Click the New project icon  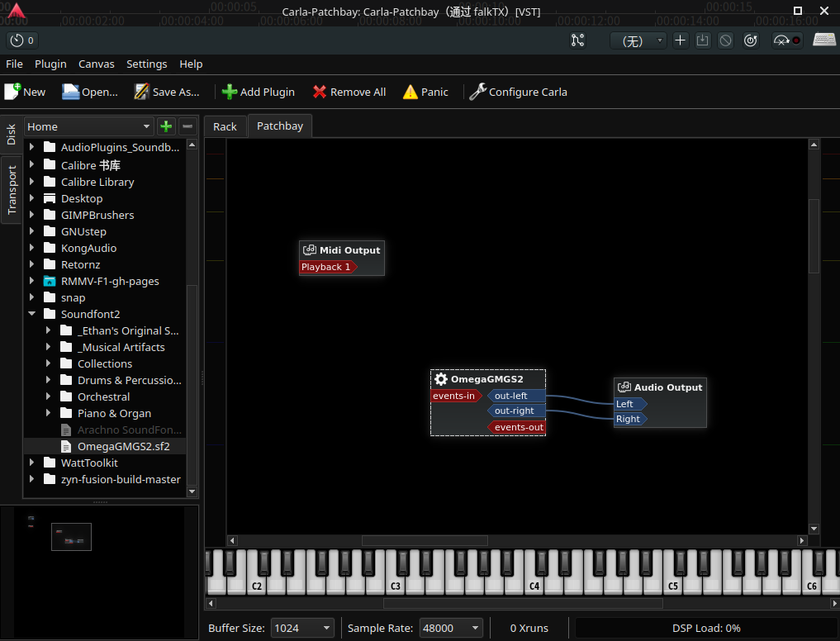point(13,92)
